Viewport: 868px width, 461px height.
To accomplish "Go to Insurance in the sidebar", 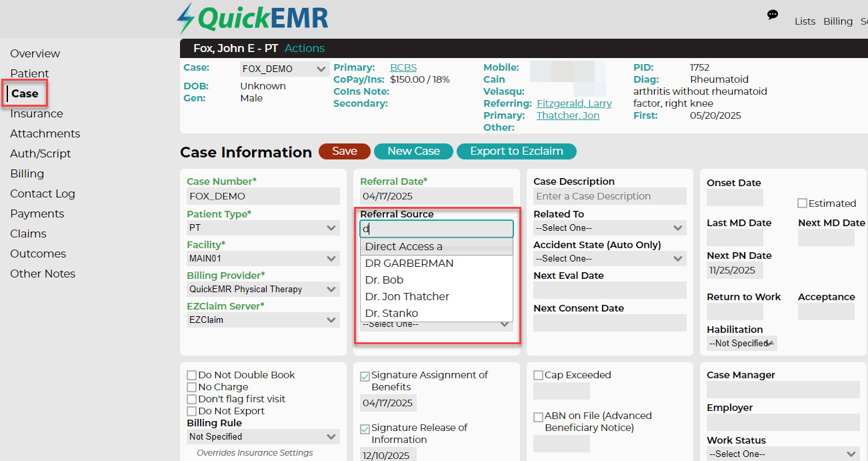I will click(x=37, y=113).
